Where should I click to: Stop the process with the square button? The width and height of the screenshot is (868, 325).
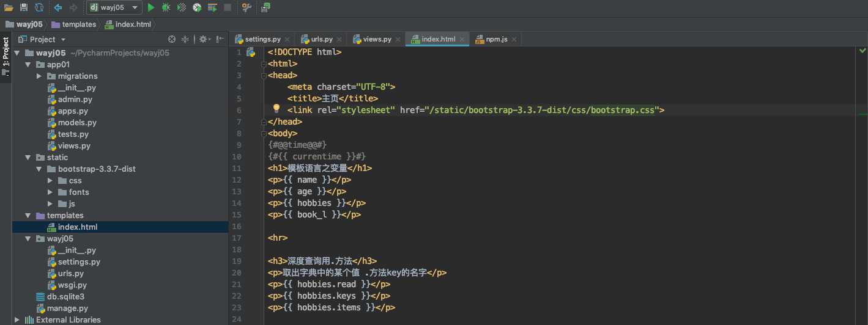click(x=228, y=7)
